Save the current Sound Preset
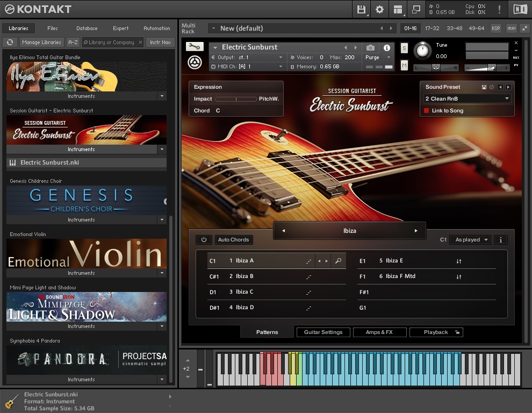532x413 pixels. [x=484, y=87]
